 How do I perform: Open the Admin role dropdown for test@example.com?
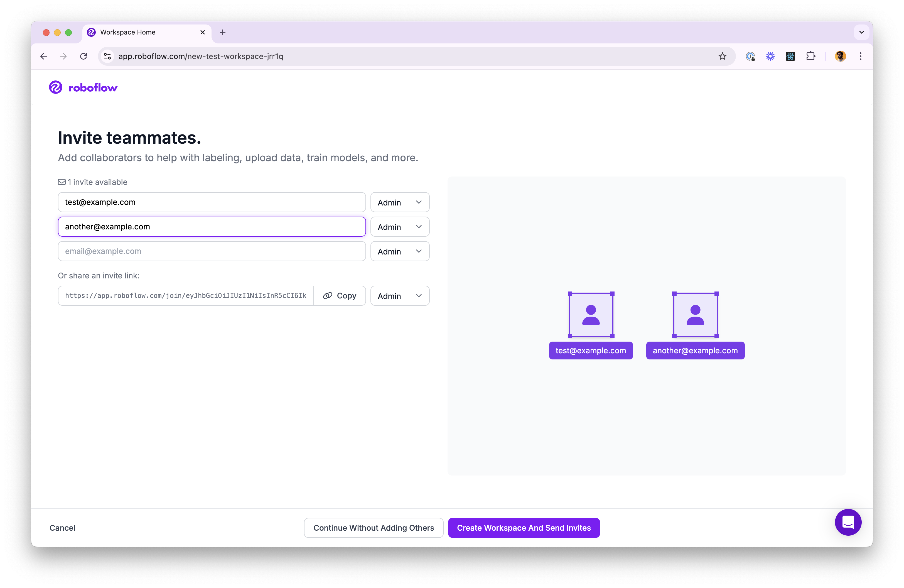pos(399,202)
